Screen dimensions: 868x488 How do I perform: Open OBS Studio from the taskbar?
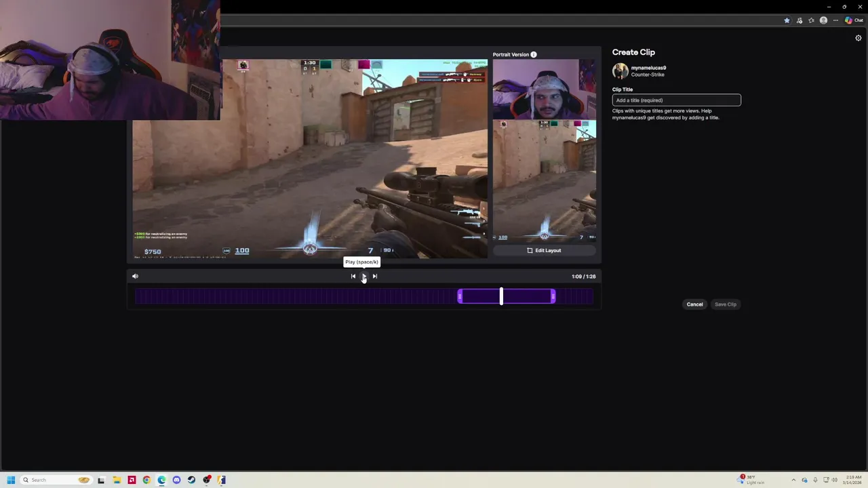coord(207,480)
